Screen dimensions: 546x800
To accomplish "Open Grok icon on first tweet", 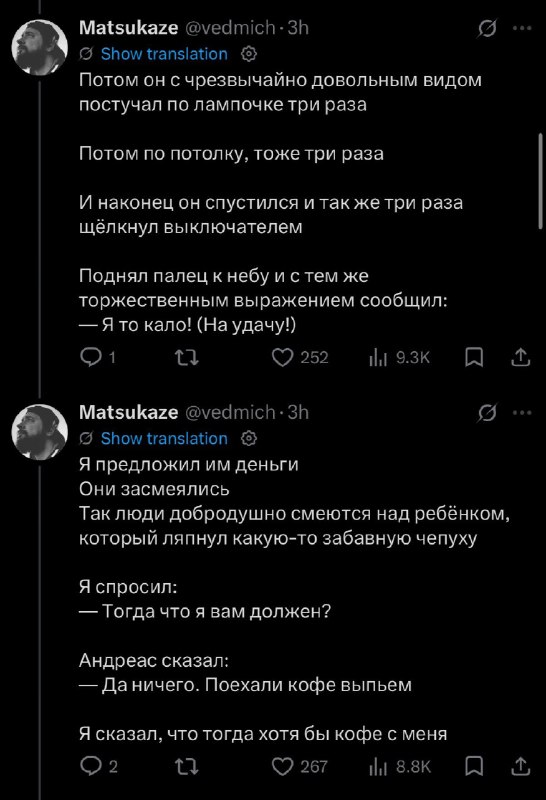I will coord(487,29).
